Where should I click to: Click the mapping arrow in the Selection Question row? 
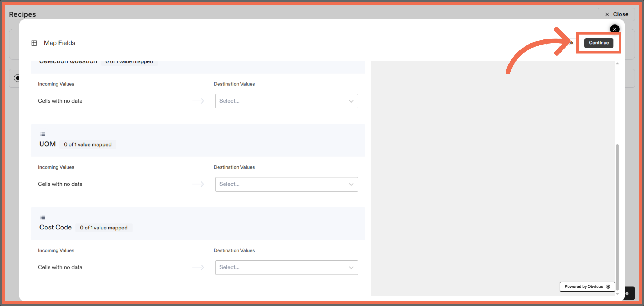pyautogui.click(x=198, y=101)
